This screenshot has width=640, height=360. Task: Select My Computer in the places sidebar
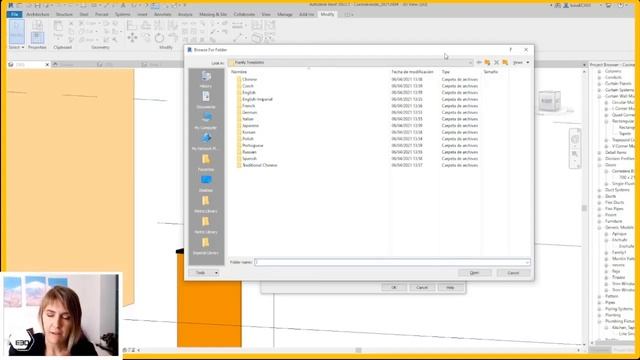click(x=206, y=120)
